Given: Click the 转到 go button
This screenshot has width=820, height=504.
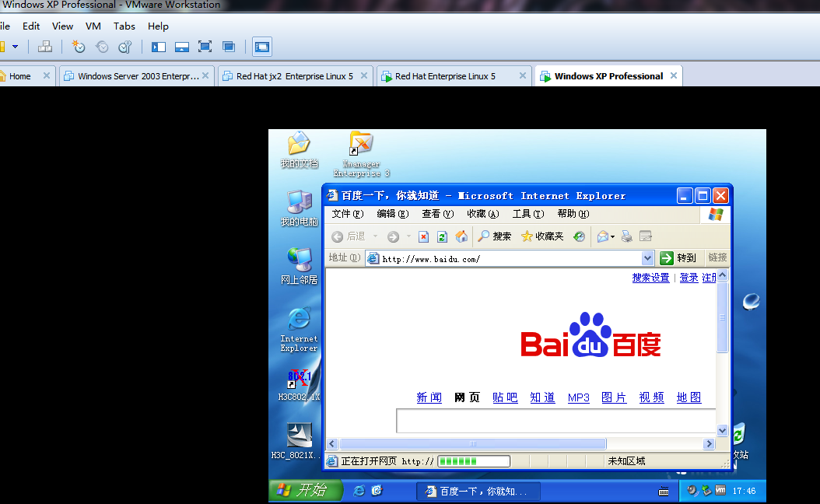Looking at the screenshot, I should (678, 257).
